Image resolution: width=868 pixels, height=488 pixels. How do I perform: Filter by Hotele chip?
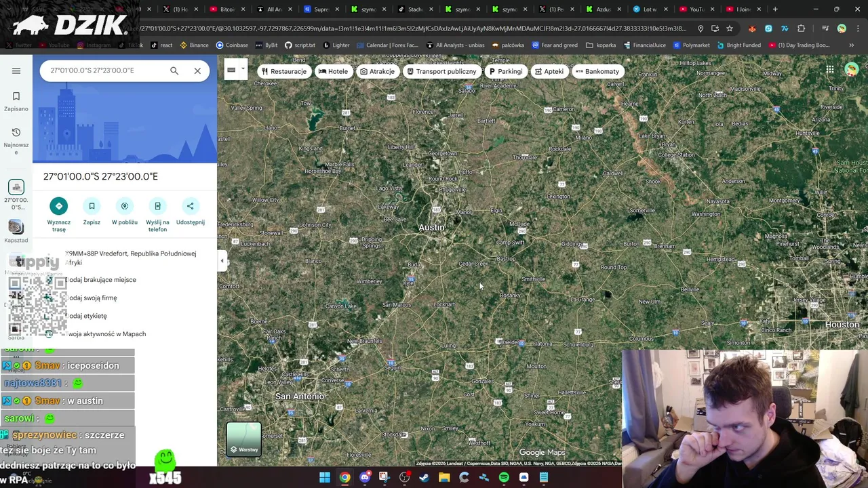tap(333, 71)
